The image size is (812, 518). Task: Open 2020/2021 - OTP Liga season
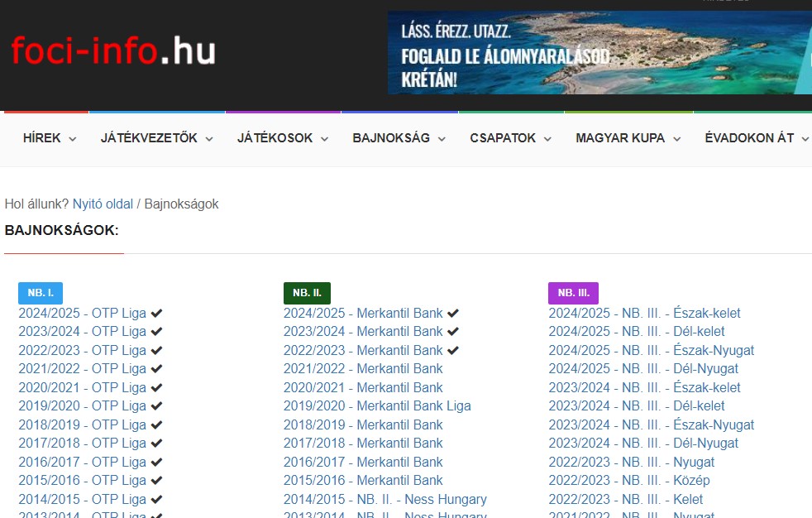coord(83,388)
